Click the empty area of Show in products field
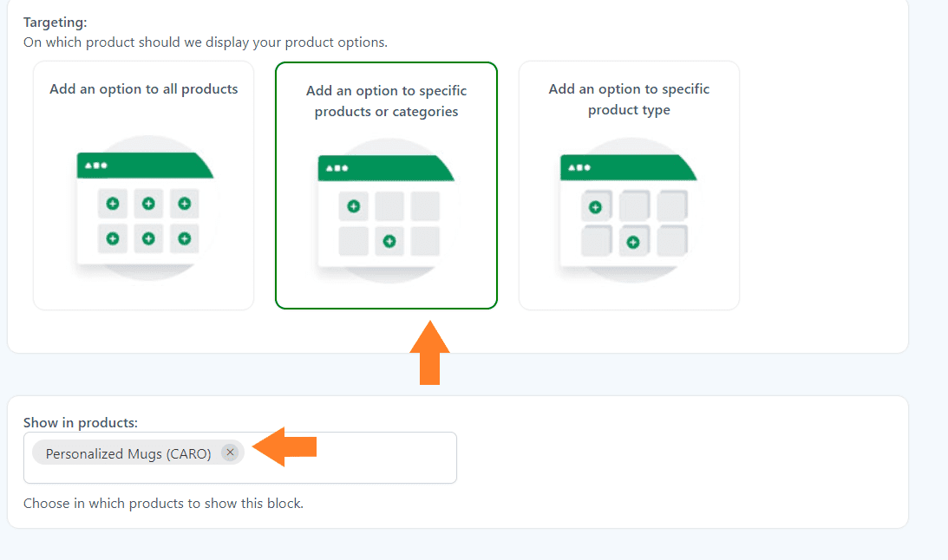The image size is (948, 560). 350,458
